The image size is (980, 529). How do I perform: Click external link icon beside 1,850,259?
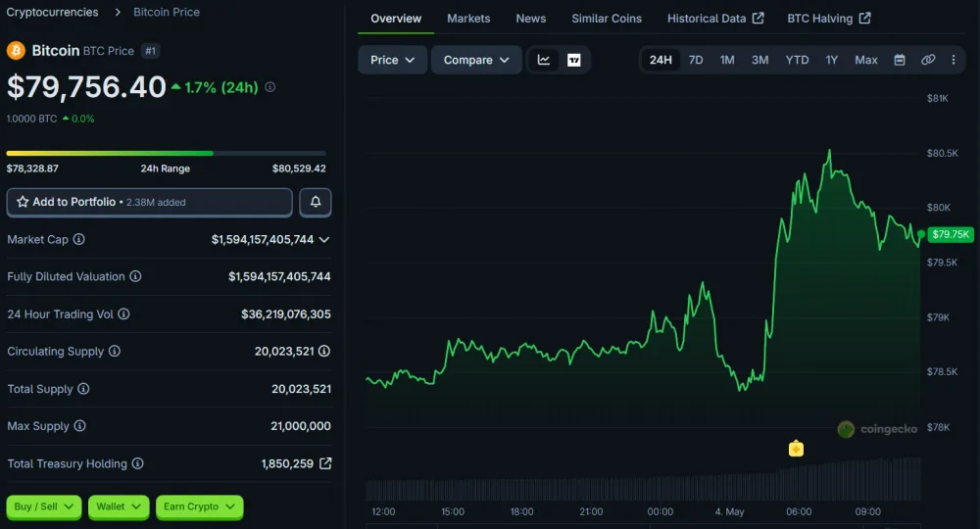[x=325, y=463]
